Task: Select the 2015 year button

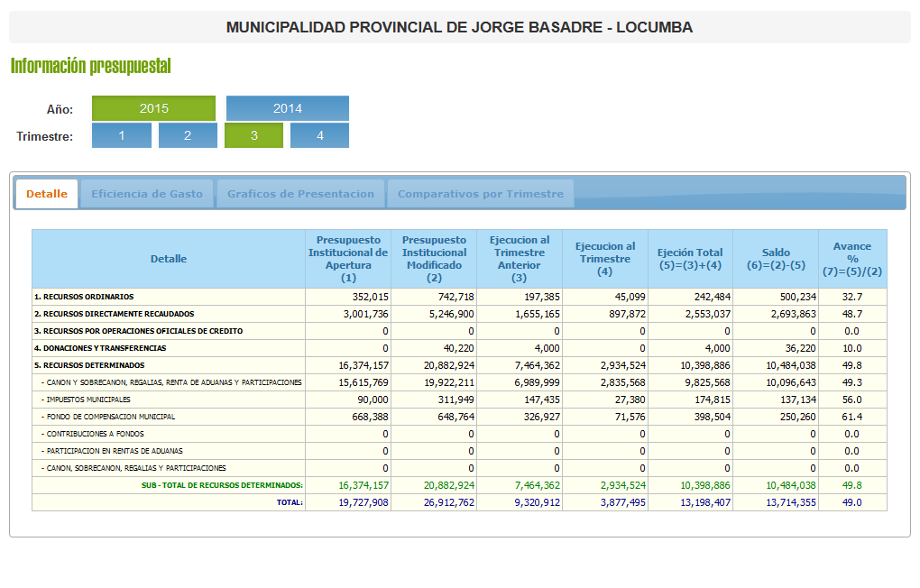Action: pos(154,108)
